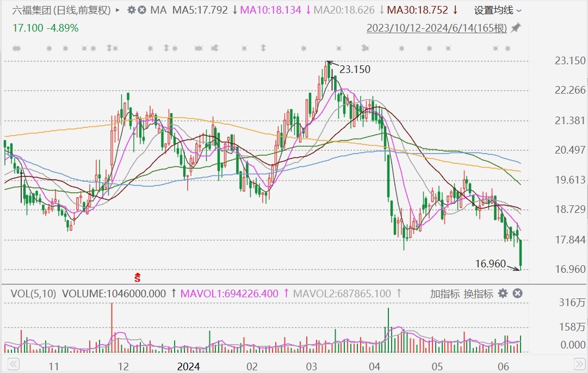Viewport: 588px width, 373px height.
Task: Click the rightmost event marker above candles
Action: pos(507,48)
